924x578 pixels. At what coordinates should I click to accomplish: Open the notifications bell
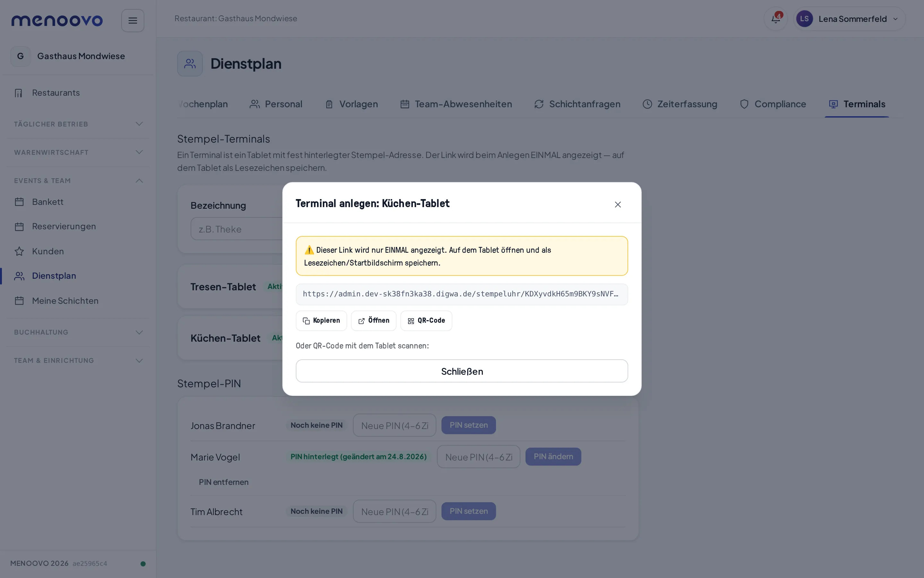pos(775,19)
